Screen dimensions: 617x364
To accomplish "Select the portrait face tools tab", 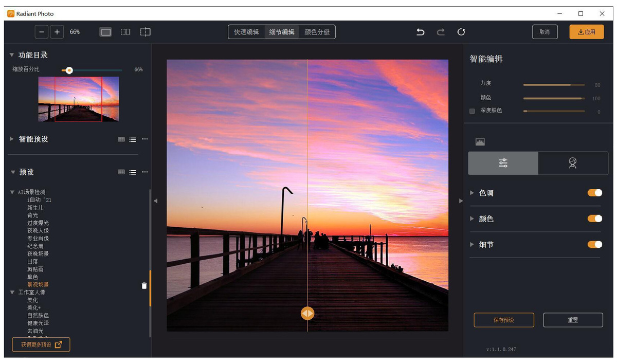I will [x=573, y=163].
